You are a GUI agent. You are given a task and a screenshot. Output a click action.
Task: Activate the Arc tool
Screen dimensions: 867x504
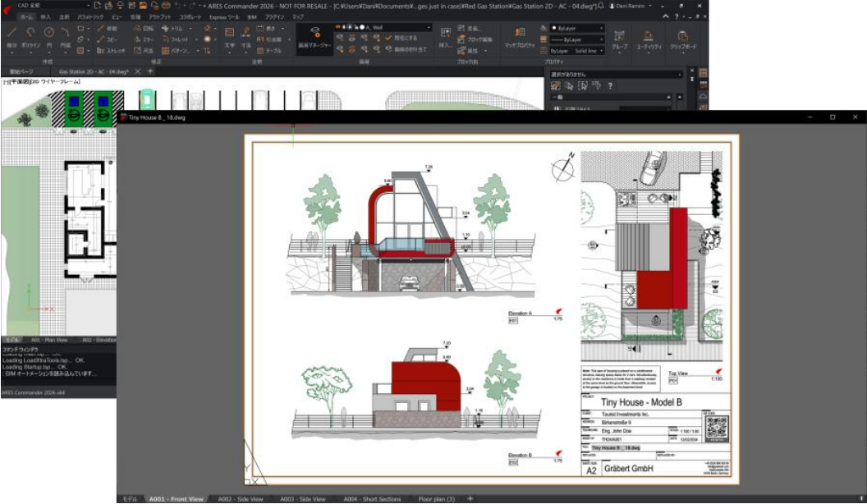[x=64, y=34]
